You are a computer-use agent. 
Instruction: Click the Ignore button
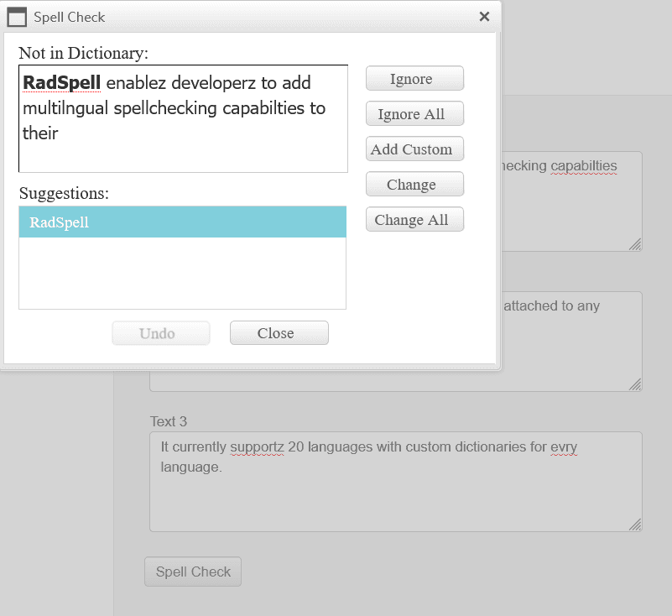(414, 78)
